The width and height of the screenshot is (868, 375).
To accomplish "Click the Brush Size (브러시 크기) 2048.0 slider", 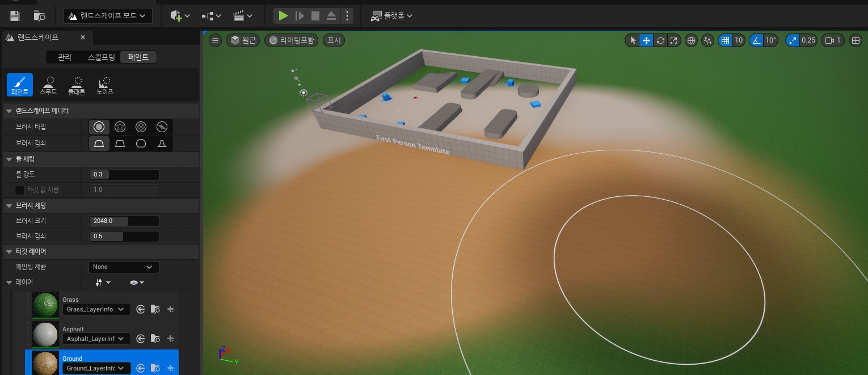I will (x=124, y=221).
